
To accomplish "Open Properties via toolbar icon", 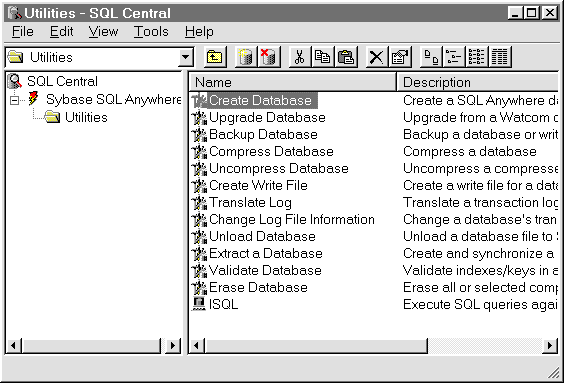I will point(400,57).
